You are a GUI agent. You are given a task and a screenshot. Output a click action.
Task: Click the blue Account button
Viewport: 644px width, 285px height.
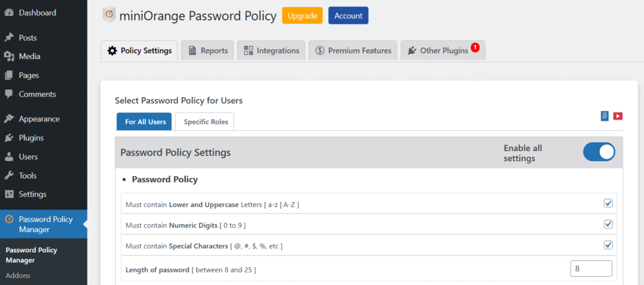pos(348,16)
